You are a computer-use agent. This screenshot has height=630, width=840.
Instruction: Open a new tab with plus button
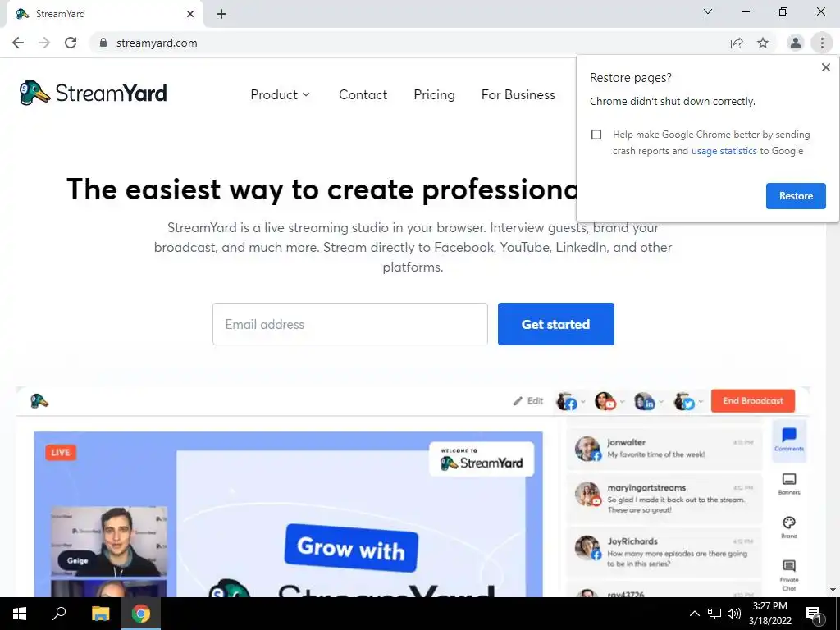[x=221, y=14]
